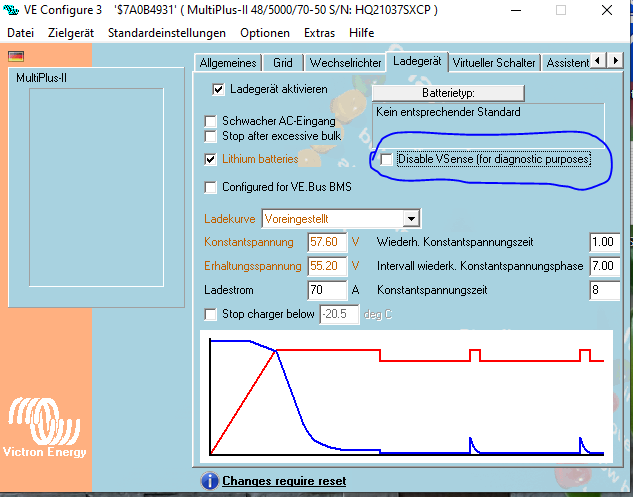The height and width of the screenshot is (497, 633).
Task: Open the Extras menu
Action: (319, 33)
